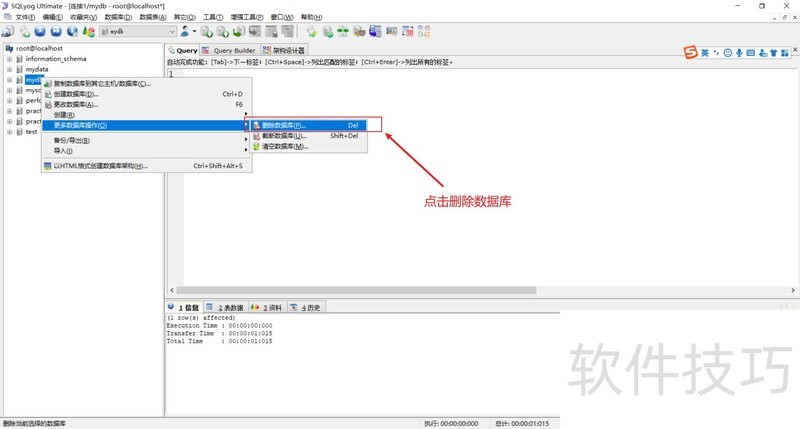This screenshot has width=800, height=429.
Task: Click the create new connection toolbar icon
Action: tap(8, 32)
